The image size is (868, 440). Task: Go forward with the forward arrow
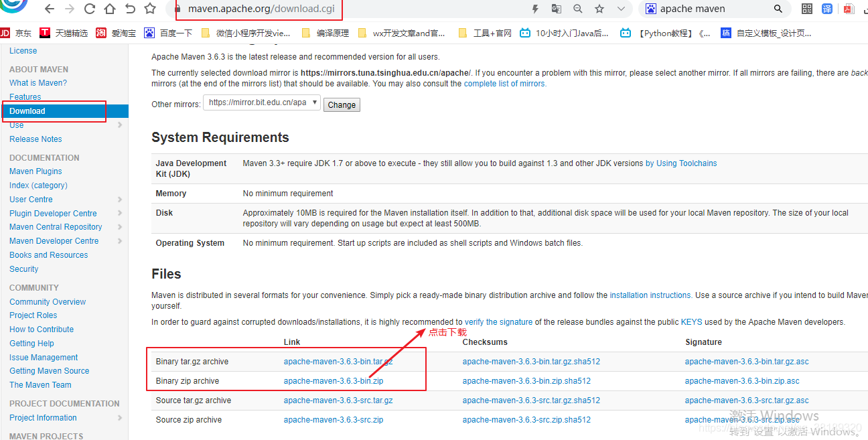pos(69,9)
